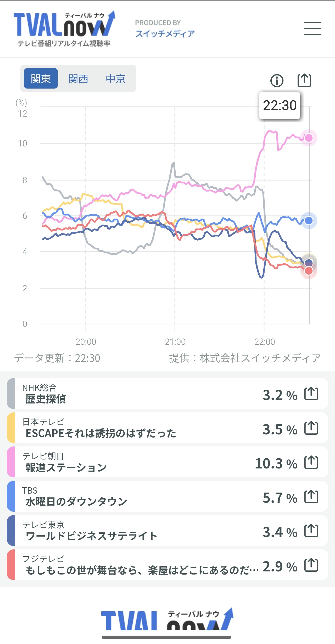Click the red フジテレビ chart data point
The image size is (335, 644).
pyautogui.click(x=309, y=271)
